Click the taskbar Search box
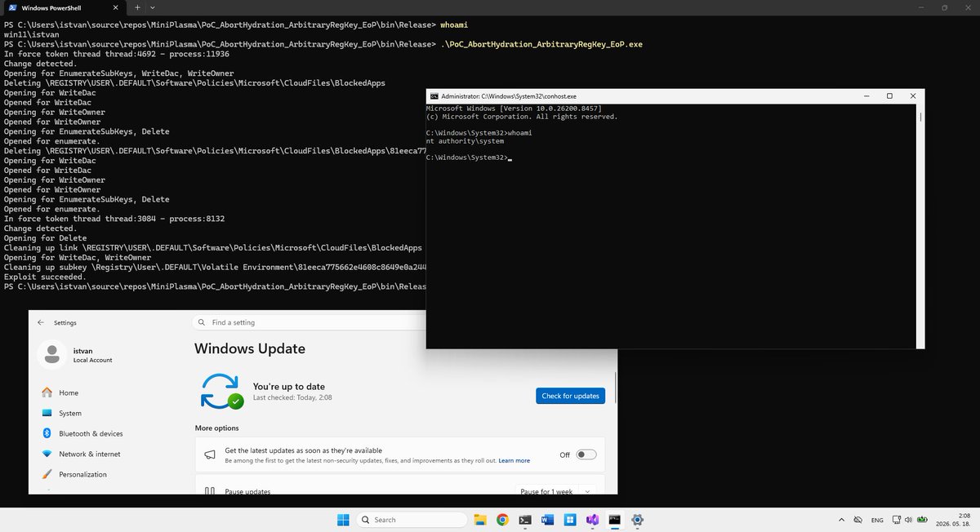The height and width of the screenshot is (532, 980). pos(412,520)
